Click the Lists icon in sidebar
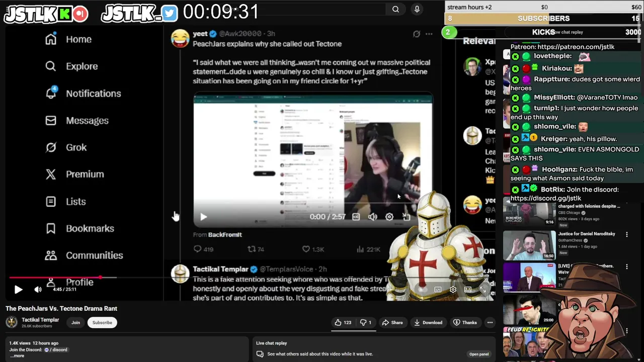This screenshot has width=644, height=362. pyautogui.click(x=51, y=202)
